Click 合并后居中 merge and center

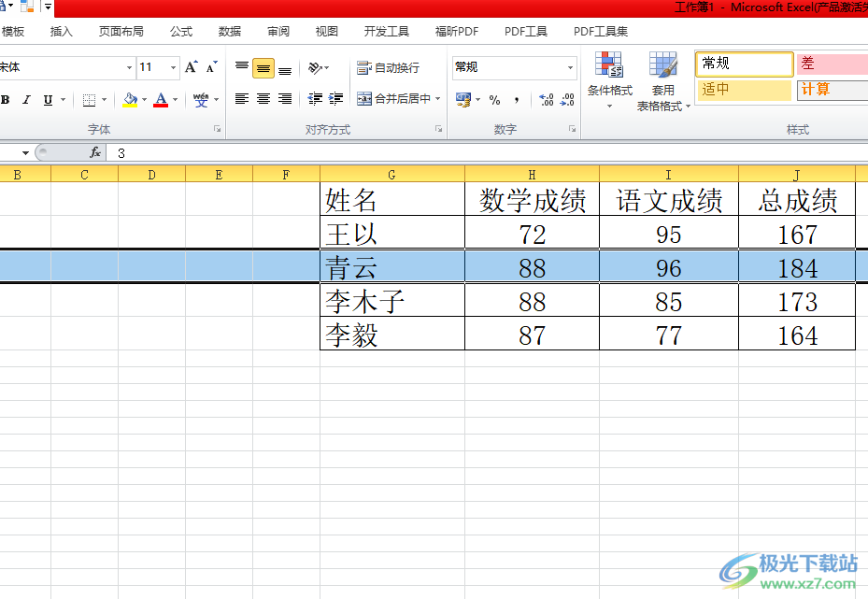coord(393,98)
